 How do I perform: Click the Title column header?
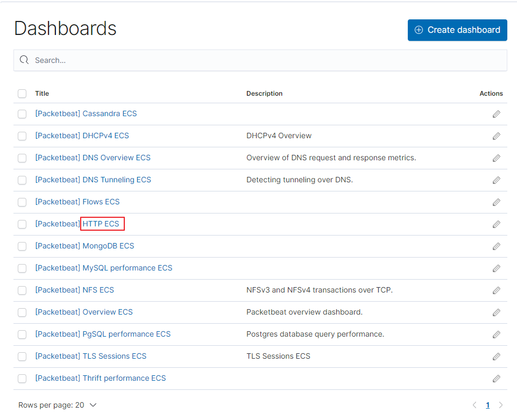(42, 94)
